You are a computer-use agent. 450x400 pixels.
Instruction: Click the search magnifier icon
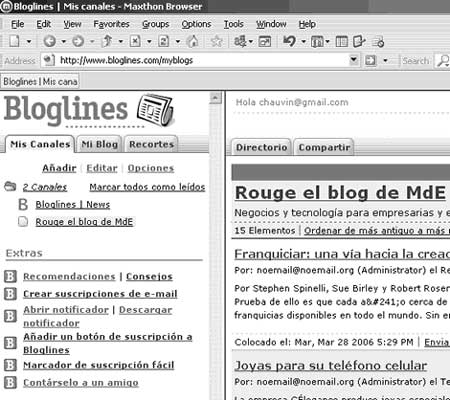443,61
